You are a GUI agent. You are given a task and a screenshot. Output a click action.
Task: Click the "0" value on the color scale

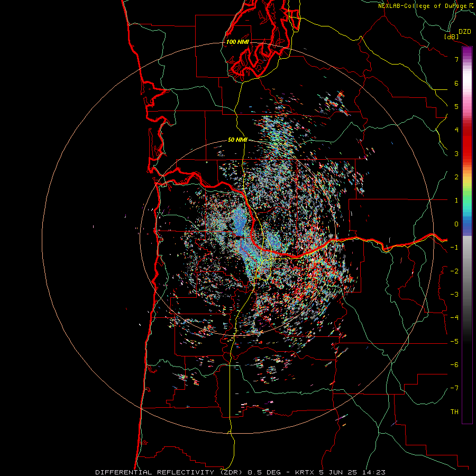[456, 224]
